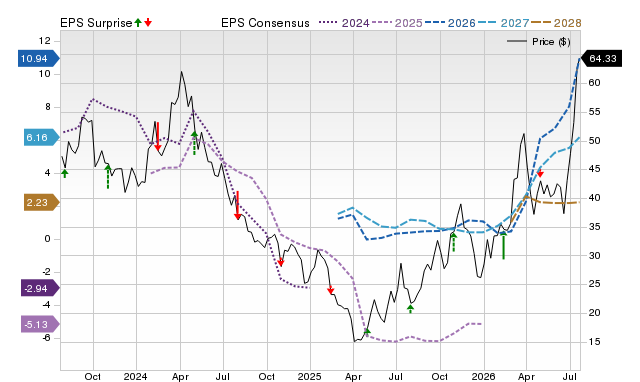The width and height of the screenshot is (640, 382).
Task: Click the 45 label on the price axis
Action: 595,169
